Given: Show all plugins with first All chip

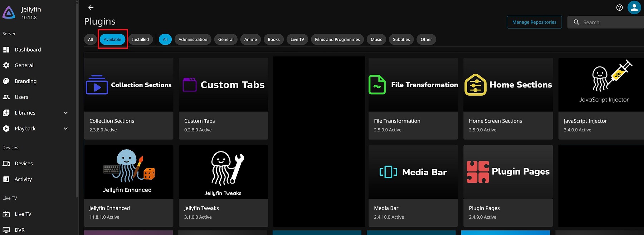Looking at the screenshot, I should pos(90,39).
